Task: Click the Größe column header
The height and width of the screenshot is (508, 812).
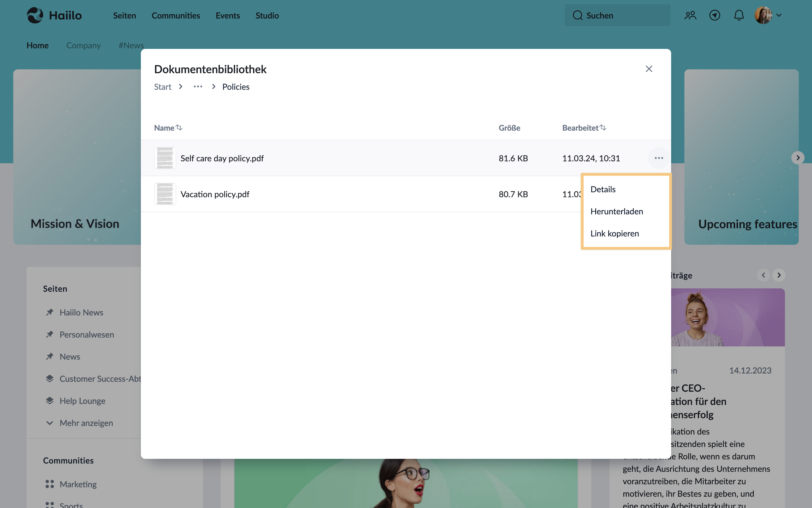Action: [509, 128]
